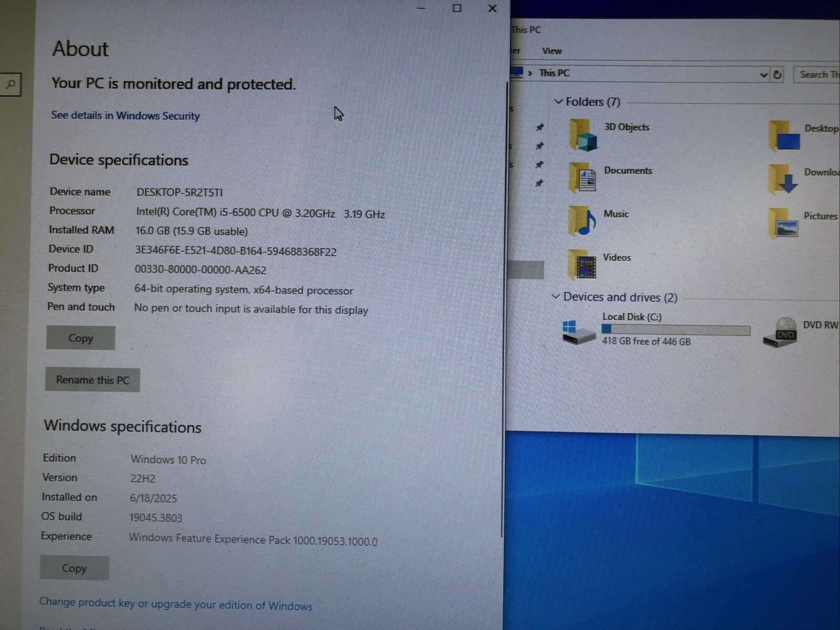Click This PC in the address bar
The width and height of the screenshot is (840, 630).
click(x=554, y=73)
